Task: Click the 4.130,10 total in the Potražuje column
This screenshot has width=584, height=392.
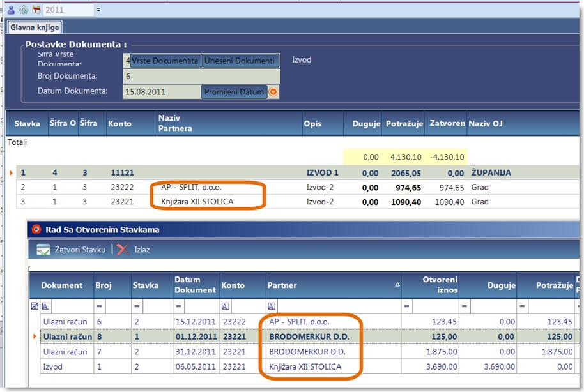Action: [406, 157]
